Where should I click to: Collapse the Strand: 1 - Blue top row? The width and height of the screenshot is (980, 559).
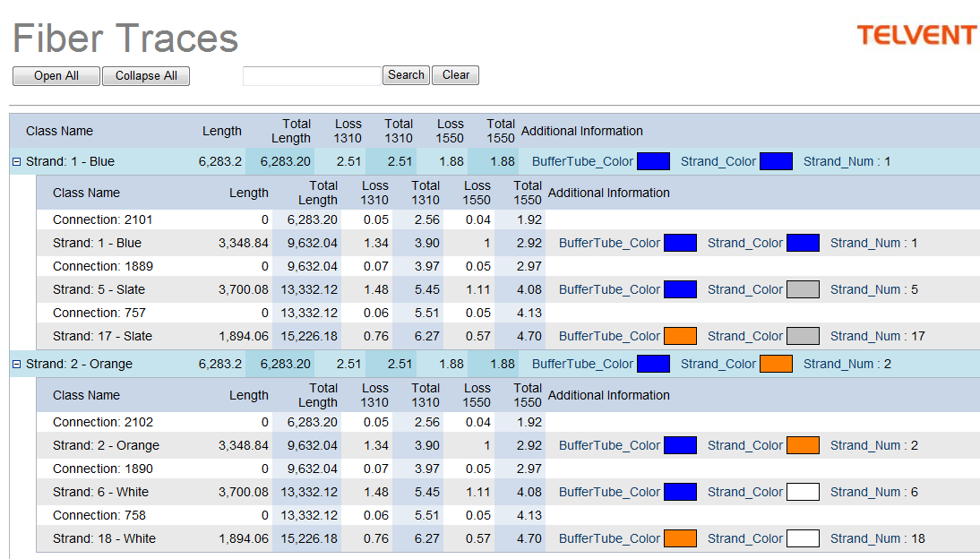click(x=17, y=162)
